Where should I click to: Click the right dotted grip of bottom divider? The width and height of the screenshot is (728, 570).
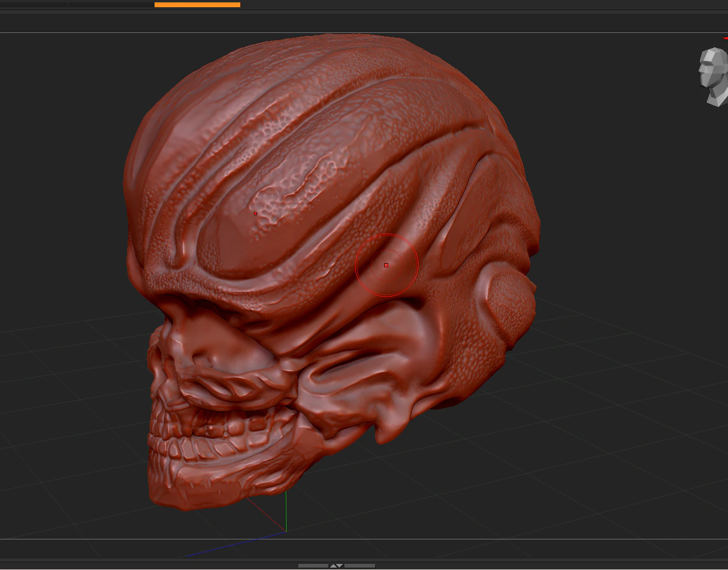(360, 565)
